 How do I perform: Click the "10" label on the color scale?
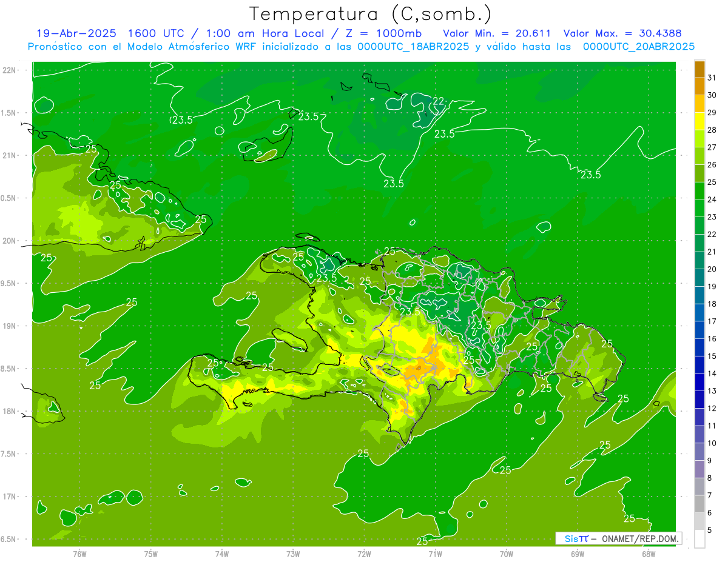point(712,443)
